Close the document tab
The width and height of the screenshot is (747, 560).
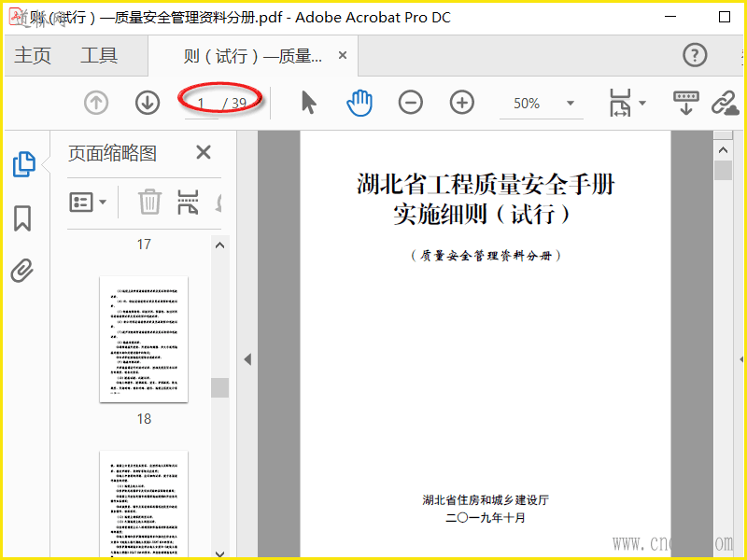coord(342,55)
